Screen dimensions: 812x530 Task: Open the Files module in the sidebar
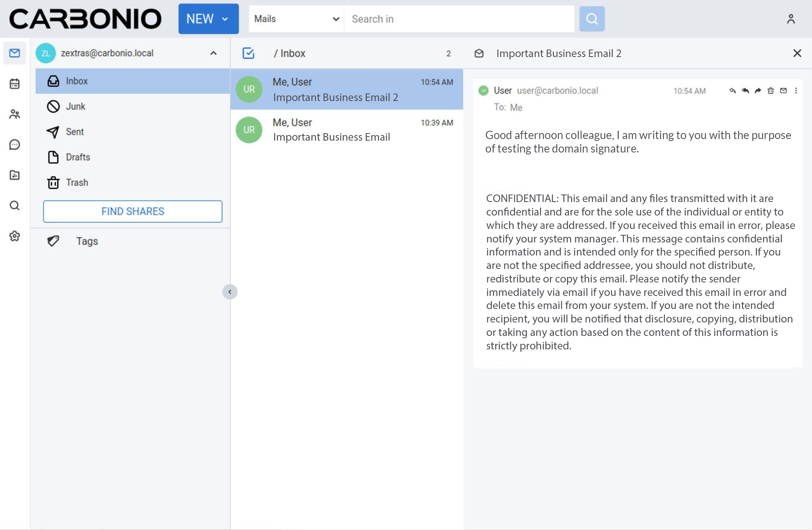(x=15, y=175)
